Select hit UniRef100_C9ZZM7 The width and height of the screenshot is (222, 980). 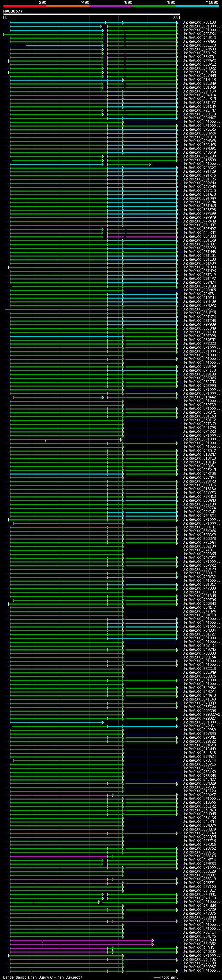click(x=199, y=921)
